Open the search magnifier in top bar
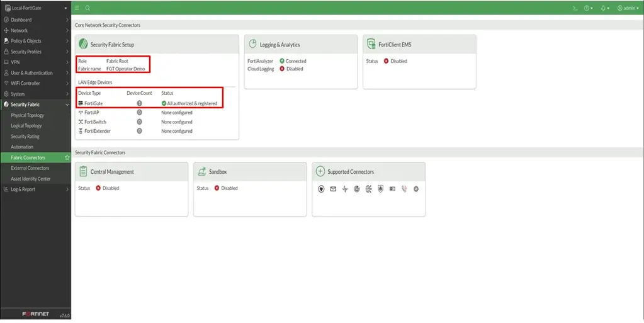Viewport: 644px width, 323px height. (x=88, y=8)
